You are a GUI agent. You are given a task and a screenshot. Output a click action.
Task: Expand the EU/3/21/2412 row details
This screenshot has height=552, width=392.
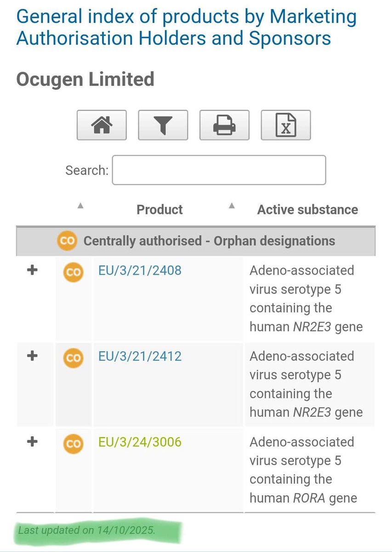32,356
